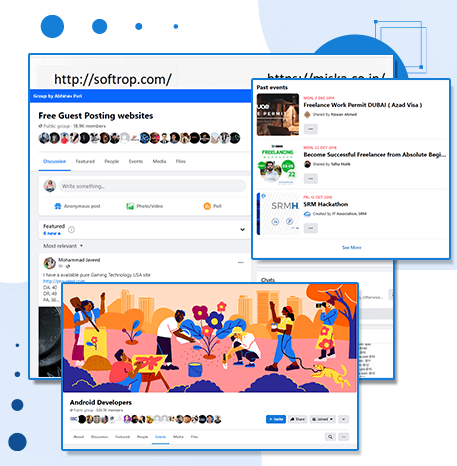The height and width of the screenshot is (466, 457).
Task: Open more options for Freelance Work Permit event
Action: tap(310, 129)
